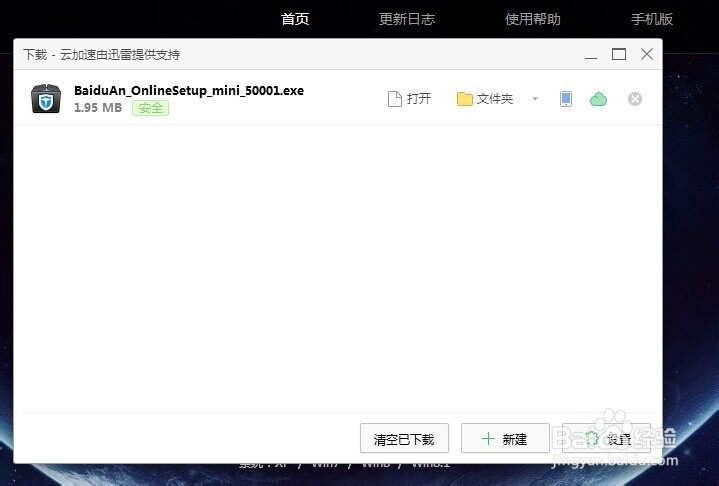Click the green cloud save icon
The height and width of the screenshot is (486, 719).
[x=598, y=99]
